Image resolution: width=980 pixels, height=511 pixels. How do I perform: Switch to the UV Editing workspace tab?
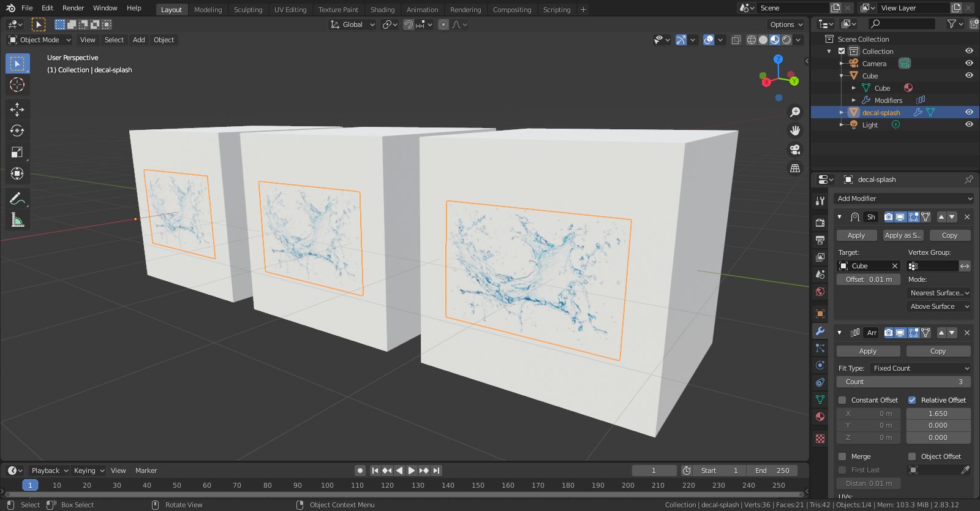click(x=290, y=10)
